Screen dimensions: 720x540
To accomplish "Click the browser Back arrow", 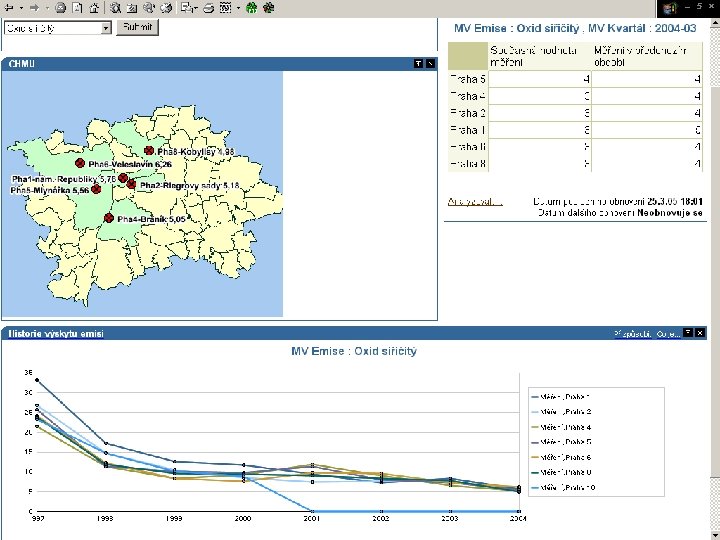I will 9,7.
